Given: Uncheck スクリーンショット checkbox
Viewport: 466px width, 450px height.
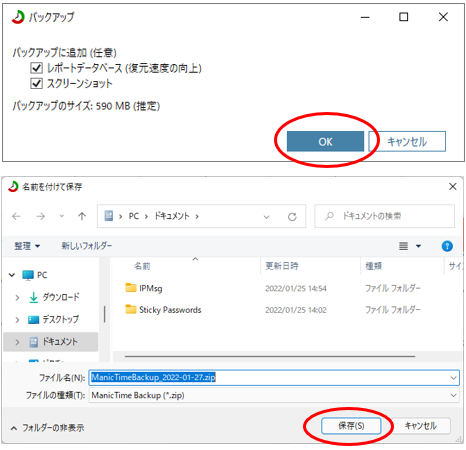Looking at the screenshot, I should tap(36, 83).
